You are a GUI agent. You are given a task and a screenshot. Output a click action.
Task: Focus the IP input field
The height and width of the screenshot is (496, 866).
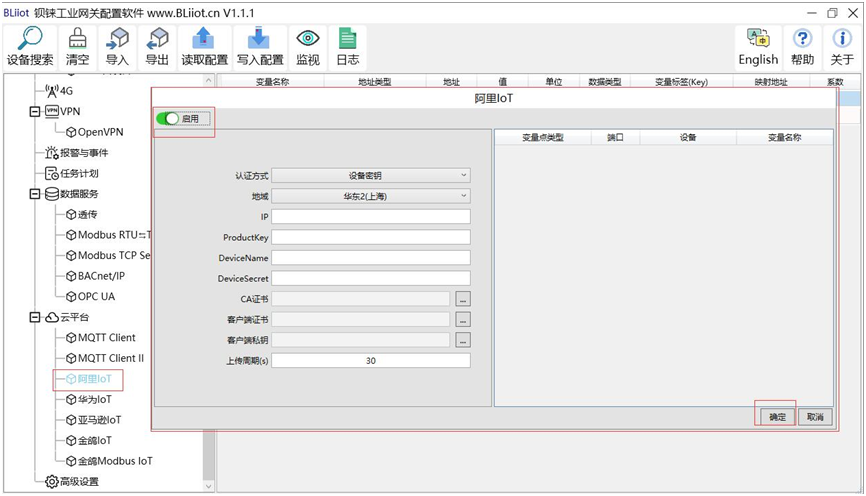(371, 217)
